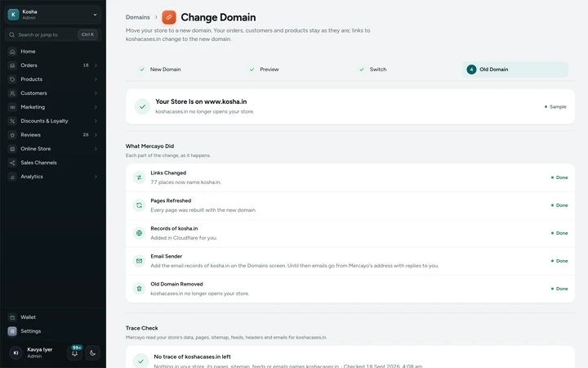
Task: Select the Old Domain step
Action: [x=514, y=70]
